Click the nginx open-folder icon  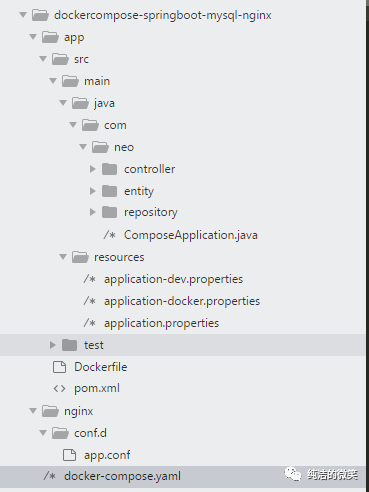click(x=50, y=411)
